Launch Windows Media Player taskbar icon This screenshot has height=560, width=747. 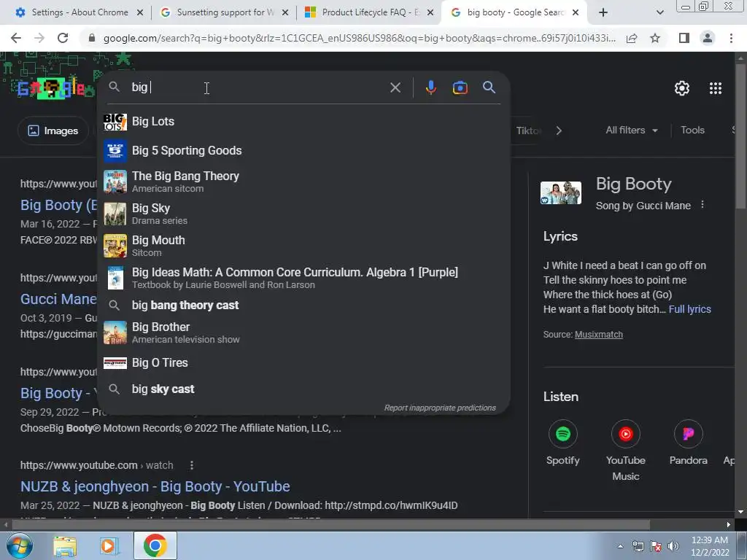pos(109,546)
